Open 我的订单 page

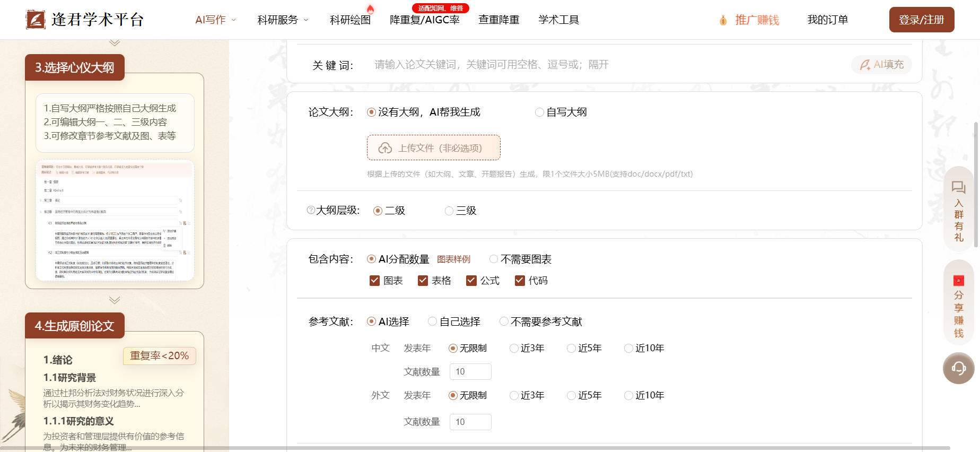(x=828, y=20)
